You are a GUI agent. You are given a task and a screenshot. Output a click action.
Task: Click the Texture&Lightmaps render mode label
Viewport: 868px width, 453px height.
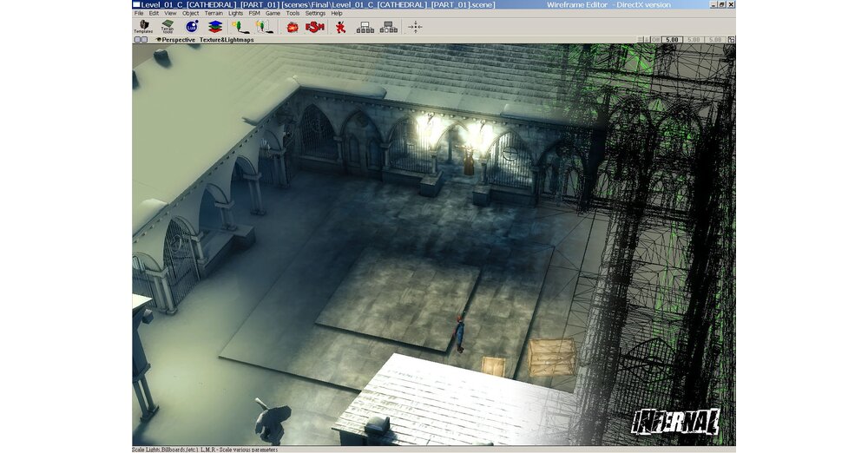pos(227,40)
